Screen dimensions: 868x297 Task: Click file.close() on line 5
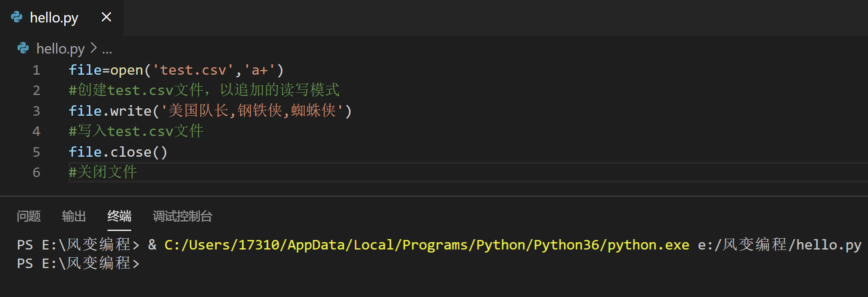pos(118,152)
